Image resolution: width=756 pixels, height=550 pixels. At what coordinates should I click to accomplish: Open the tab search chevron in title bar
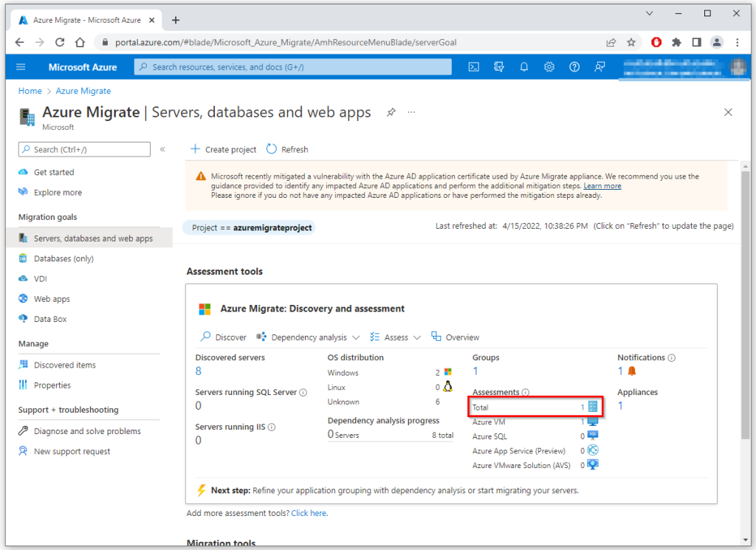point(650,13)
